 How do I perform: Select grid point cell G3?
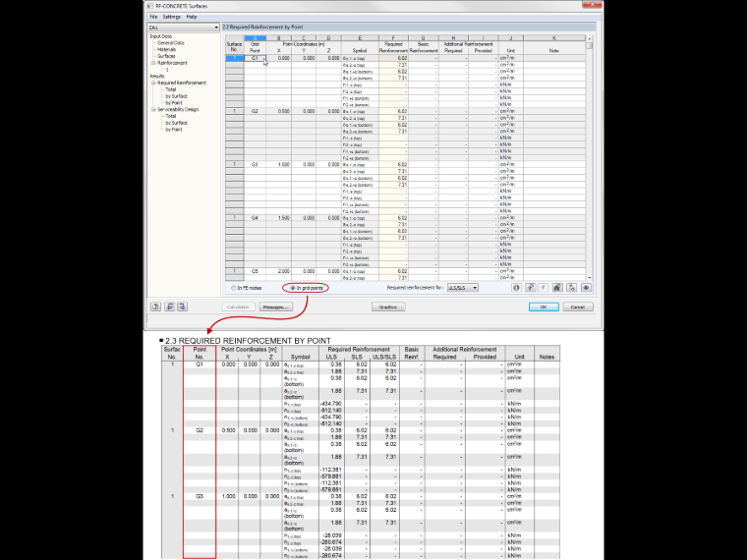point(255,165)
